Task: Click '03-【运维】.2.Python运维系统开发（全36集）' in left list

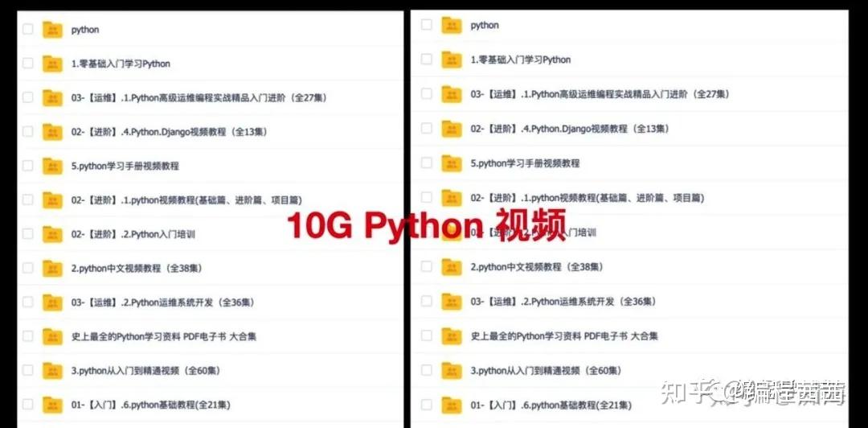Action: pos(162,302)
